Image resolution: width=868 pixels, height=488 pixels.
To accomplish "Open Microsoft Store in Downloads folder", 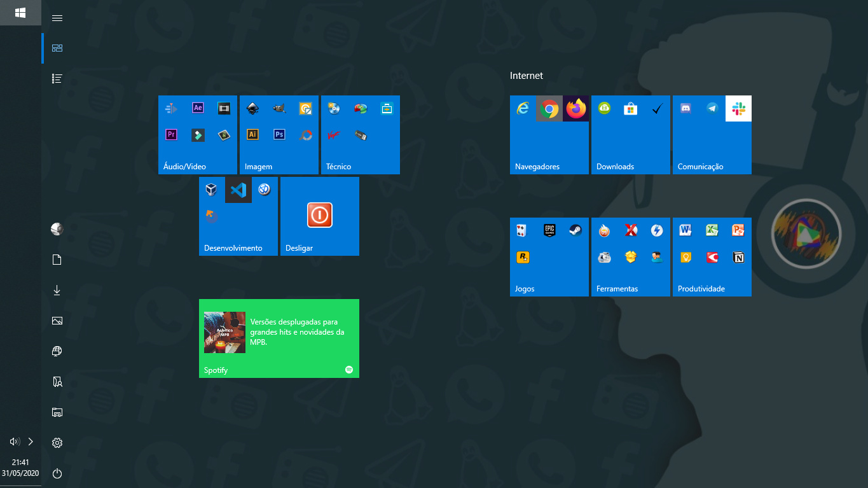I will [x=631, y=109].
